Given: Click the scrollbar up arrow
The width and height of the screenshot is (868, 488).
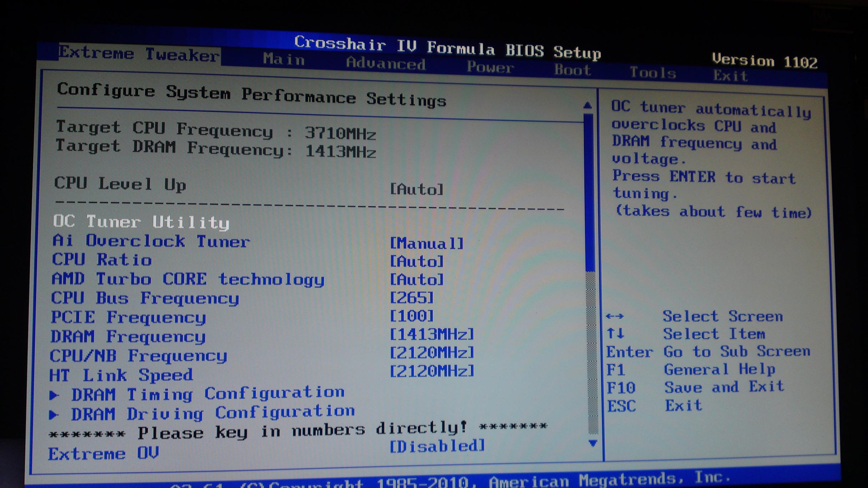Looking at the screenshot, I should pyautogui.click(x=588, y=106).
